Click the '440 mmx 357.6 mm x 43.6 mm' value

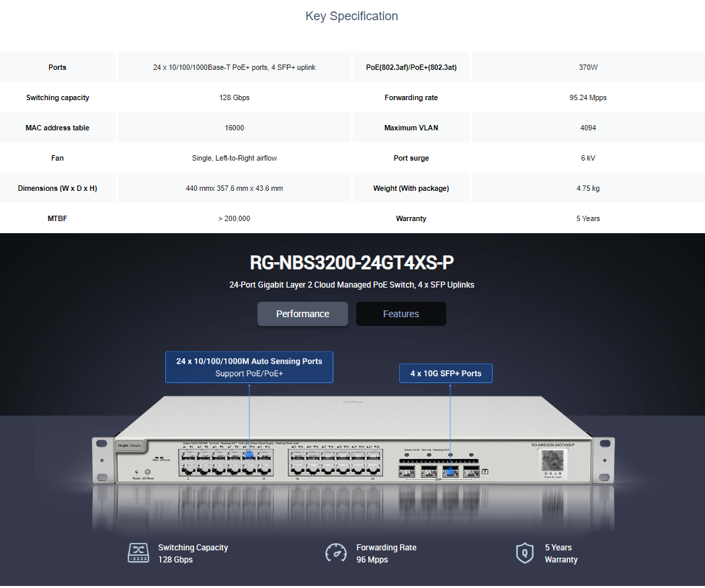[x=235, y=188]
